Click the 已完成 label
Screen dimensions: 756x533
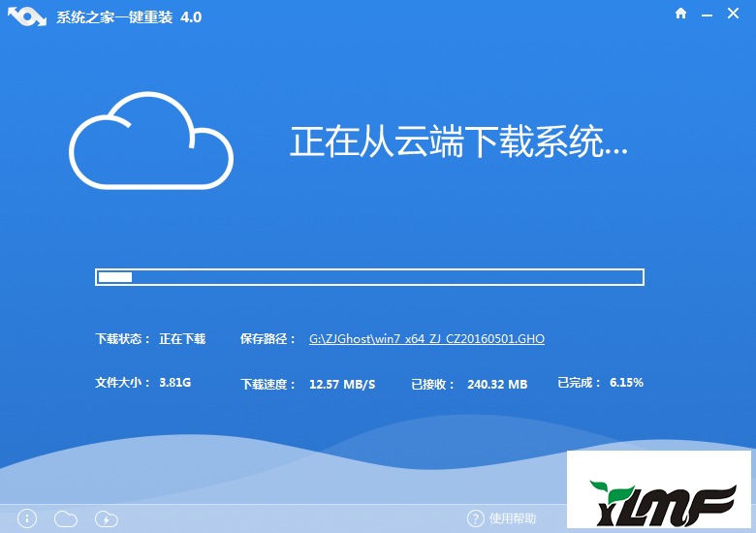click(579, 383)
